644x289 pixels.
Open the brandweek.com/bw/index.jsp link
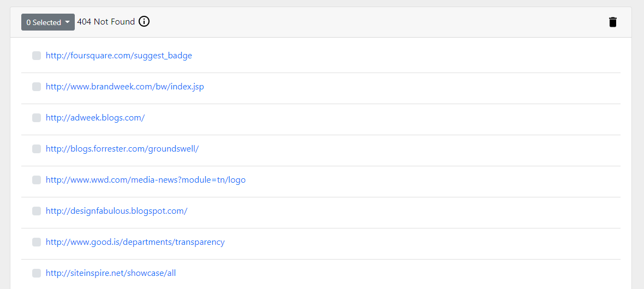click(125, 87)
